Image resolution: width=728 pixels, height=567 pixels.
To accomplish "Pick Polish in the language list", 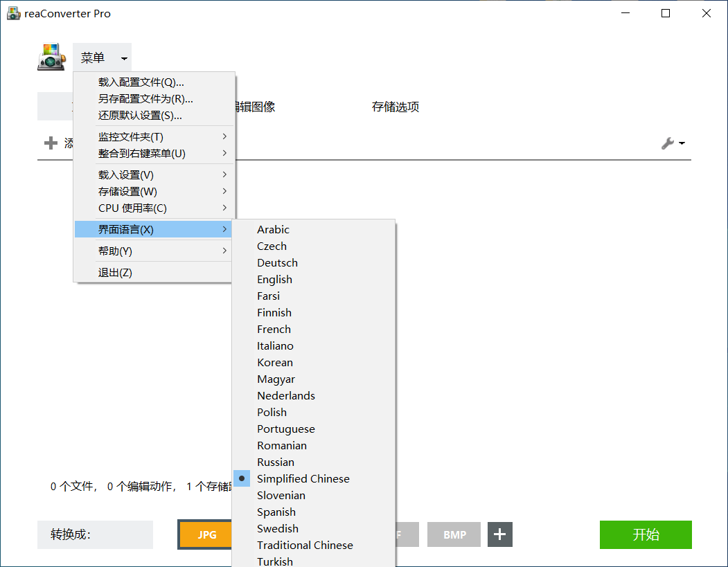I will point(314,412).
